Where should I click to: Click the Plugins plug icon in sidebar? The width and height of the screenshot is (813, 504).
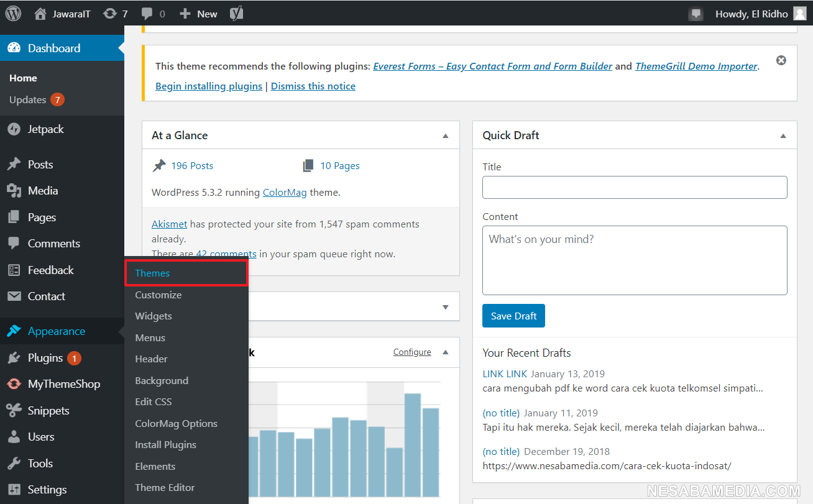[x=14, y=358]
